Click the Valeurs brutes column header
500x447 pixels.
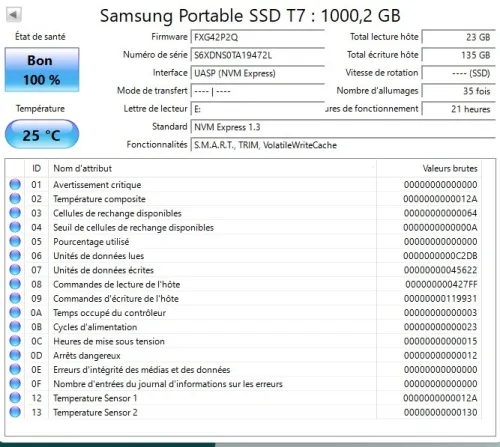click(x=429, y=168)
